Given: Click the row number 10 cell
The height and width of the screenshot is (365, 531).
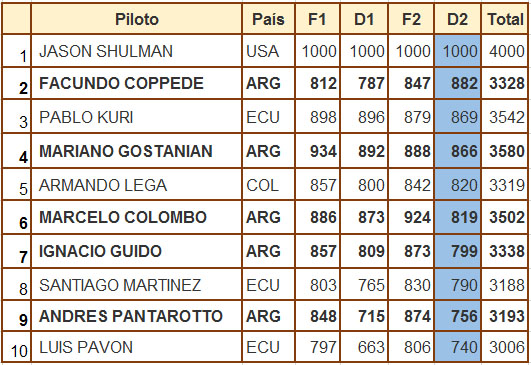Looking at the screenshot, I should pos(16,347).
